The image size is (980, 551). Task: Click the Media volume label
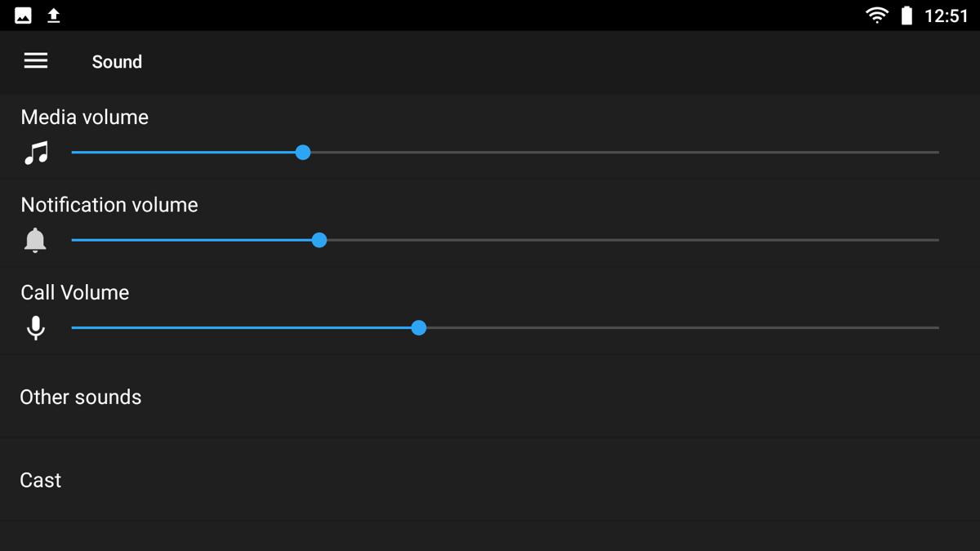tap(85, 118)
